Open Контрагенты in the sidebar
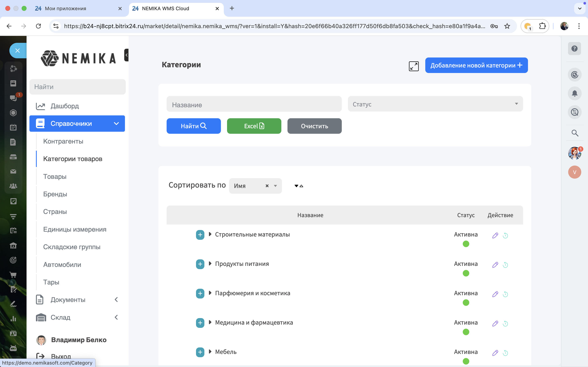The image size is (588, 367). tap(63, 141)
